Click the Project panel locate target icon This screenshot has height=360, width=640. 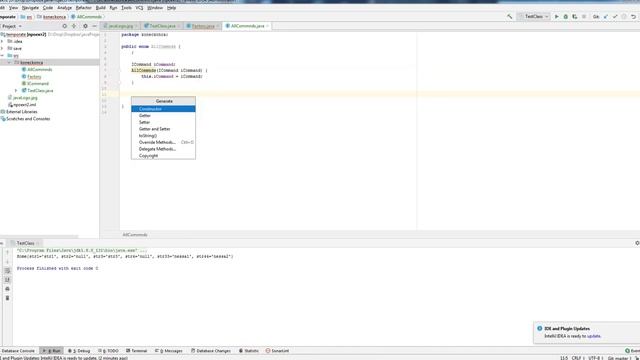click(x=64, y=26)
